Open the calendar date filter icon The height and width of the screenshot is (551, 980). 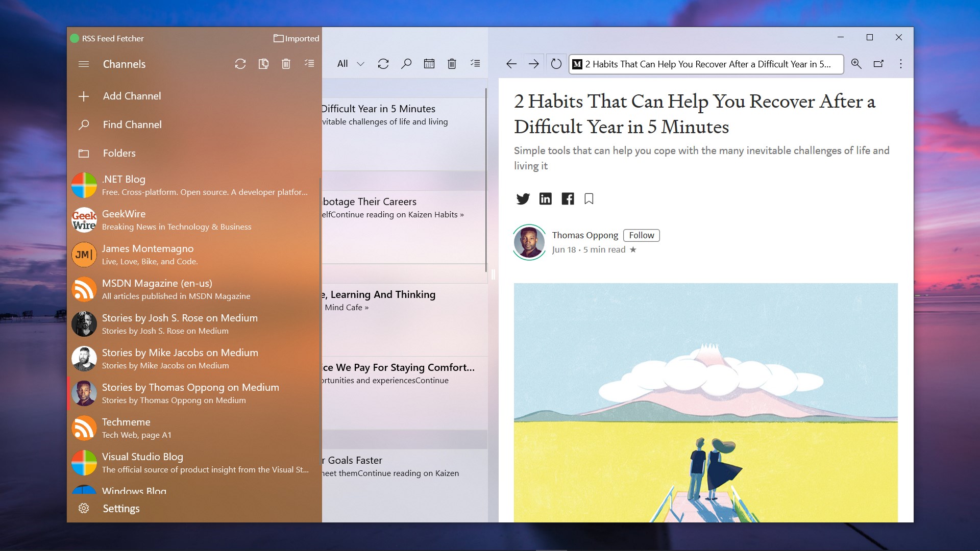pos(429,64)
